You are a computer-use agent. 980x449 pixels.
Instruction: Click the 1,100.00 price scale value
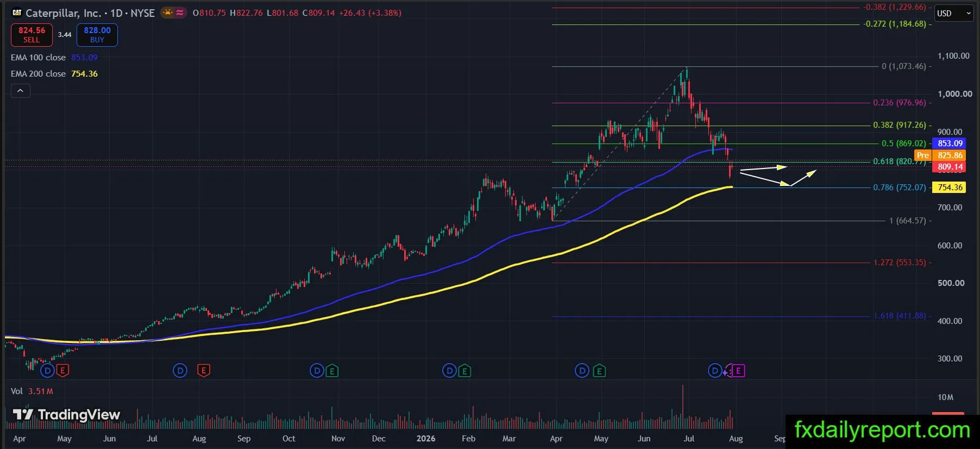coord(953,56)
